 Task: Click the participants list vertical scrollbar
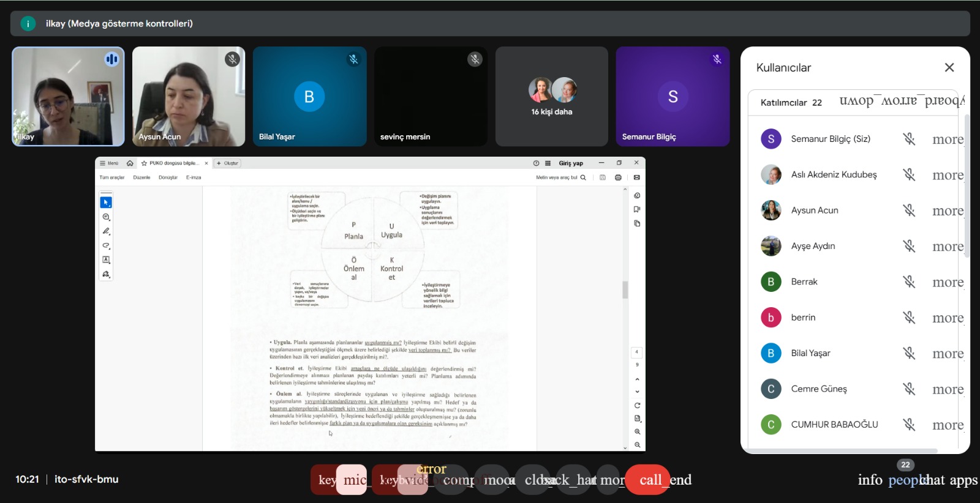pos(967,184)
